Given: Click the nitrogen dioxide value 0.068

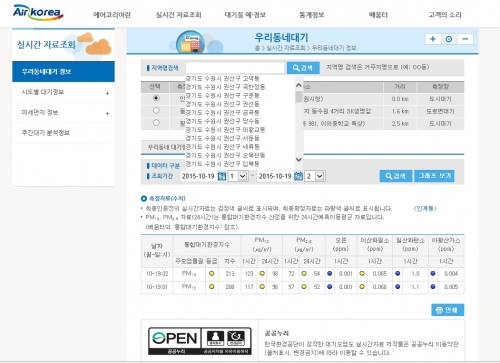Looking at the screenshot, I should click(380, 287).
